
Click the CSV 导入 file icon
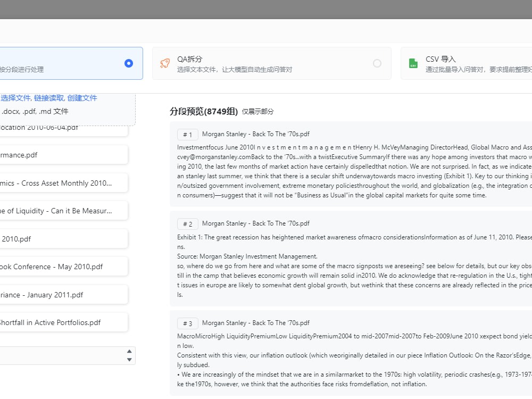(x=413, y=63)
